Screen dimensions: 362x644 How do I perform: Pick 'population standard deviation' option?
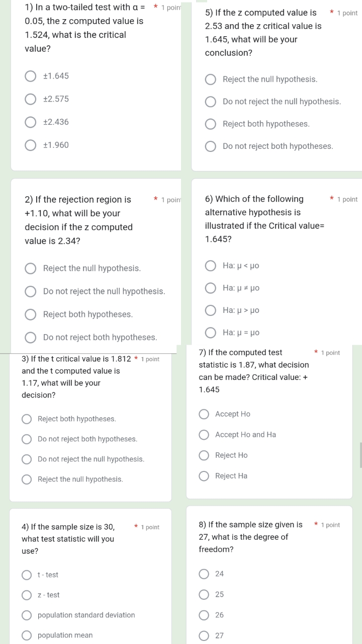27,615
